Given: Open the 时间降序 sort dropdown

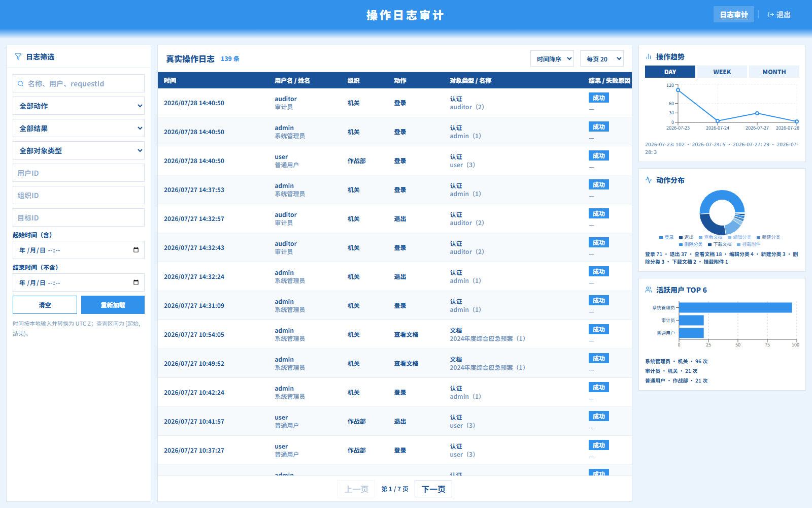Looking at the screenshot, I should click(552, 59).
